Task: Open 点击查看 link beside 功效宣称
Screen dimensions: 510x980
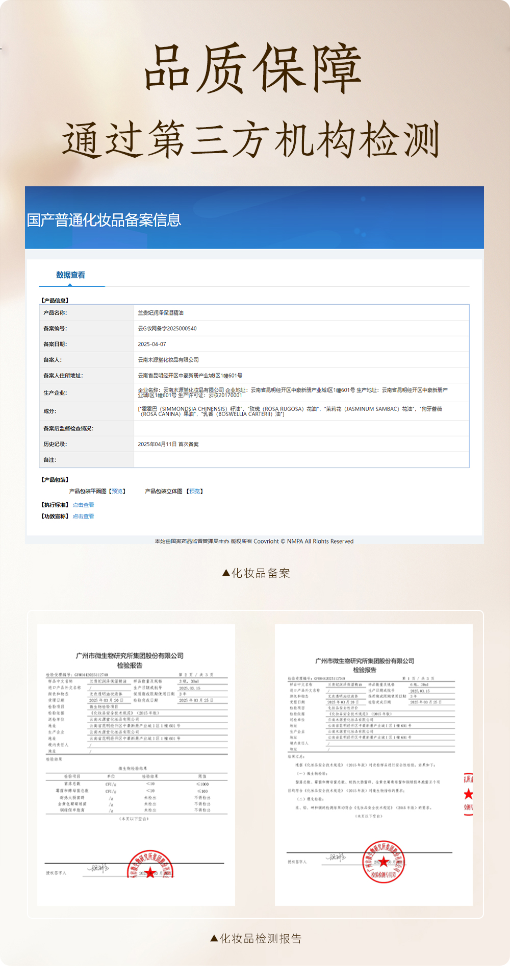Action: pyautogui.click(x=83, y=516)
